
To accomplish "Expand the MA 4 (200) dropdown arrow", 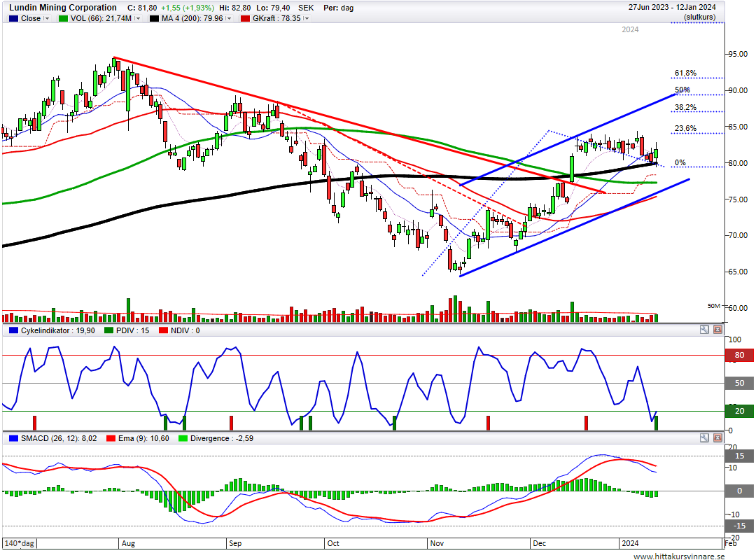I will (228, 18).
